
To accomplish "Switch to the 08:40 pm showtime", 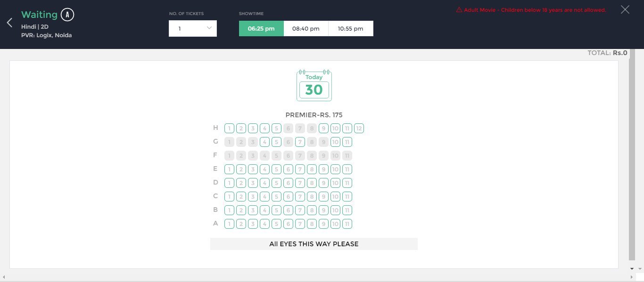I will [x=305, y=28].
